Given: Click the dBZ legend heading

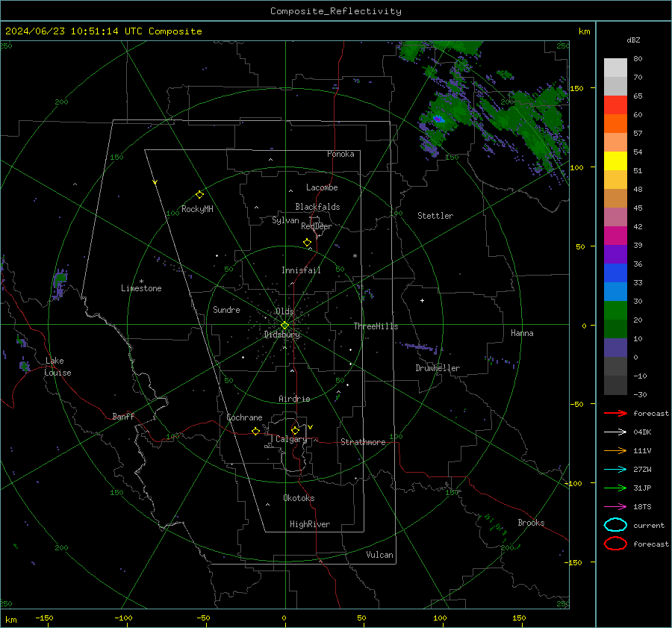Looking at the screenshot, I should 633,40.
